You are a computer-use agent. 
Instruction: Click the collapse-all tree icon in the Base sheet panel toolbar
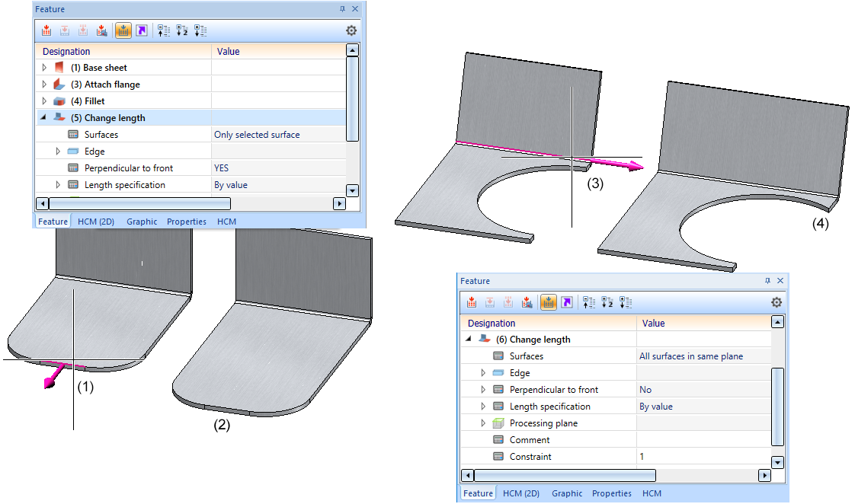(164, 30)
